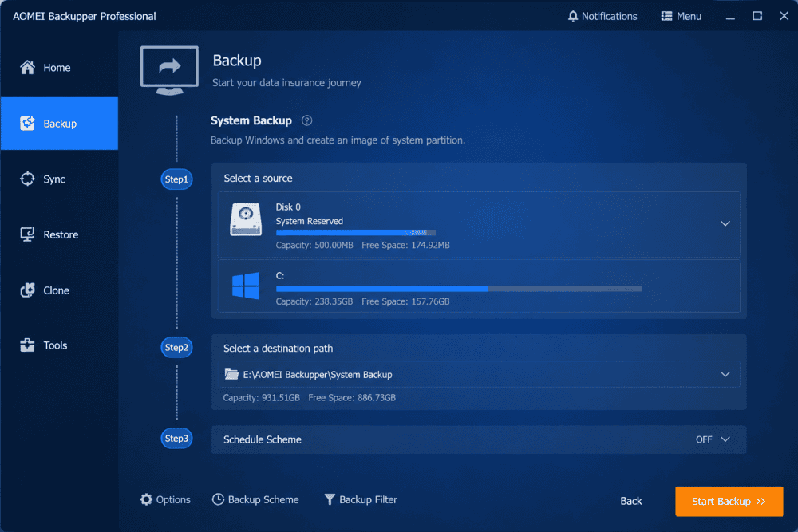Click 'Select a destination path' heading

(279, 349)
